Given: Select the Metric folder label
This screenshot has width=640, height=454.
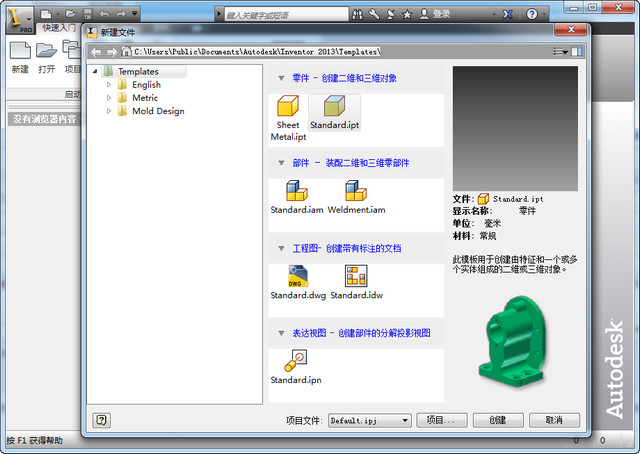Looking at the screenshot, I should pyautogui.click(x=145, y=98).
